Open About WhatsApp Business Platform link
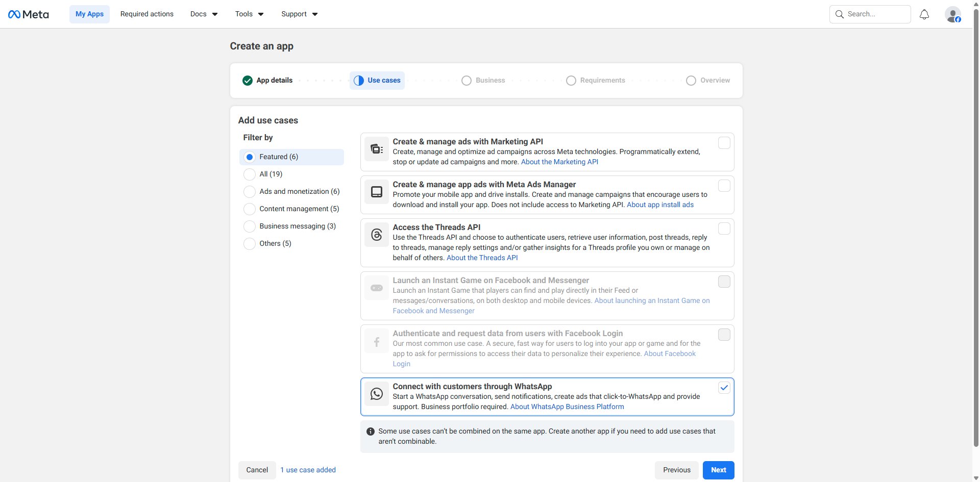The width and height of the screenshot is (980, 482). pyautogui.click(x=567, y=407)
